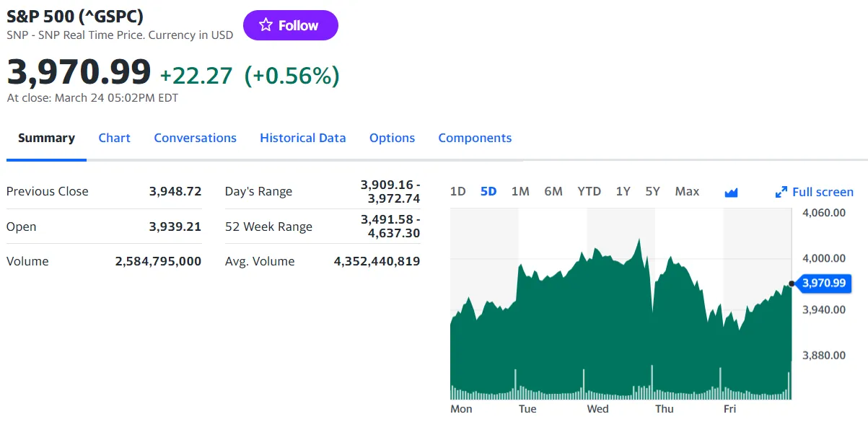Select the 6M chart range
This screenshot has height=422, width=868.
(553, 191)
